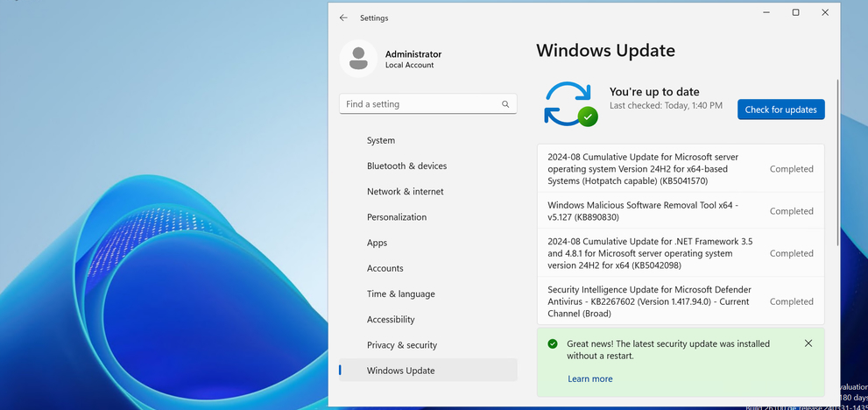Click the green checkmark in the news banner
This screenshot has height=410, width=868.
[553, 344]
